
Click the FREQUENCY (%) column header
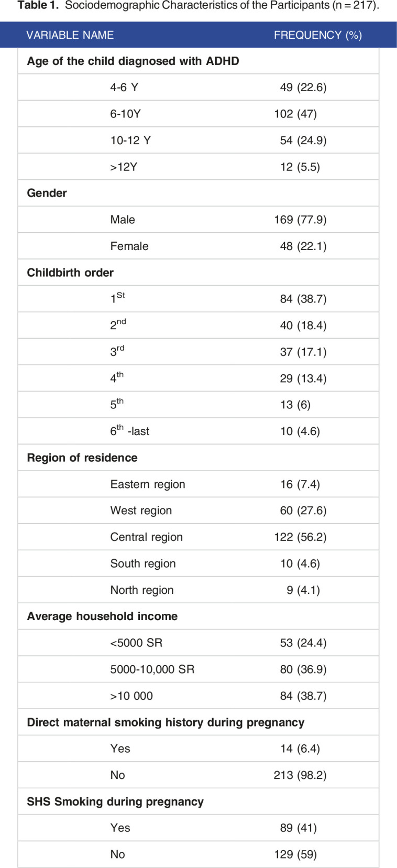coord(317,35)
